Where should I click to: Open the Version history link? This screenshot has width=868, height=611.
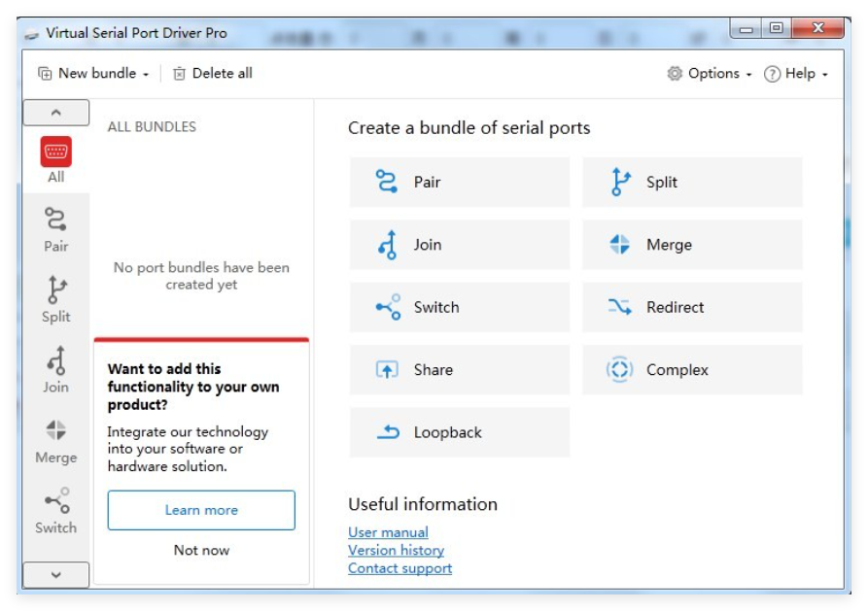pyautogui.click(x=397, y=550)
